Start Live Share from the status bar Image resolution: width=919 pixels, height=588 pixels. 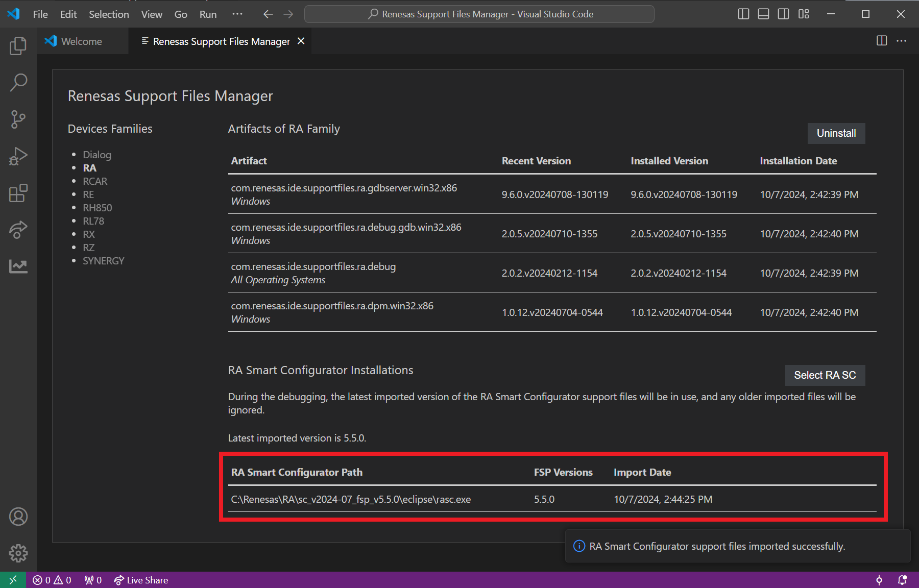click(x=141, y=580)
